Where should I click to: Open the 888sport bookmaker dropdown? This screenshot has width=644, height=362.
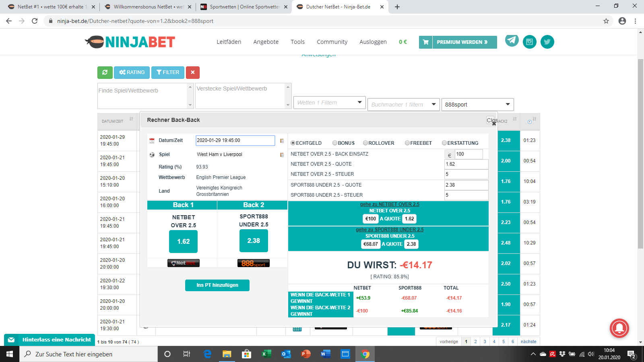pyautogui.click(x=477, y=105)
